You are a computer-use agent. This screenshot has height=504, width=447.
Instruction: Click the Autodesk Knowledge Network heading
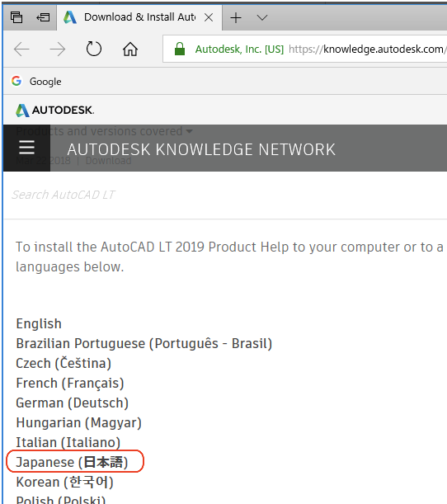pos(201,149)
